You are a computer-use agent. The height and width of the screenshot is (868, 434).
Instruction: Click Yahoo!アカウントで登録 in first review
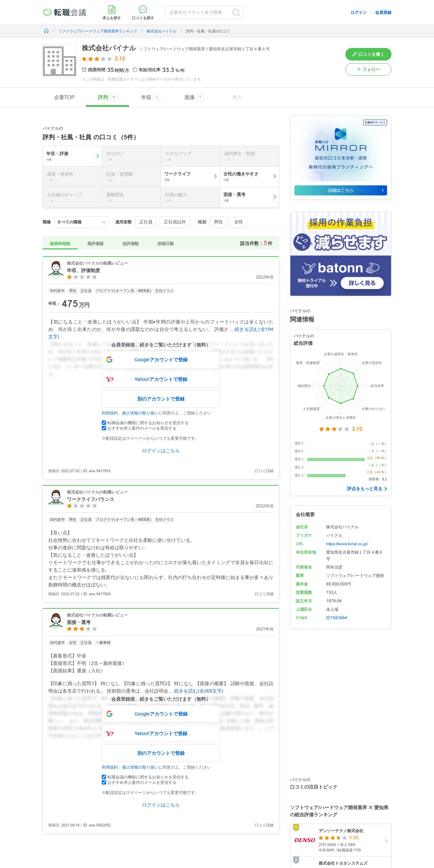pos(161,379)
